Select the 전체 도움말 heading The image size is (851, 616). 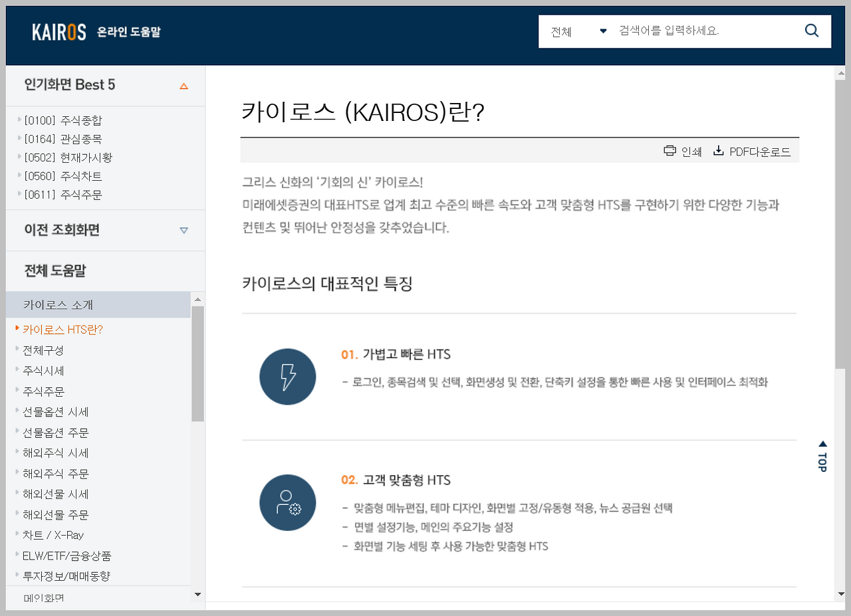tap(55, 270)
